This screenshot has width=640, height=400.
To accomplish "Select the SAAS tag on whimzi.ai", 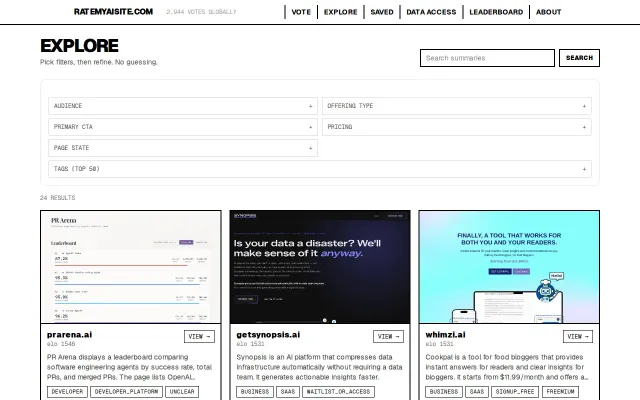I will tap(477, 392).
